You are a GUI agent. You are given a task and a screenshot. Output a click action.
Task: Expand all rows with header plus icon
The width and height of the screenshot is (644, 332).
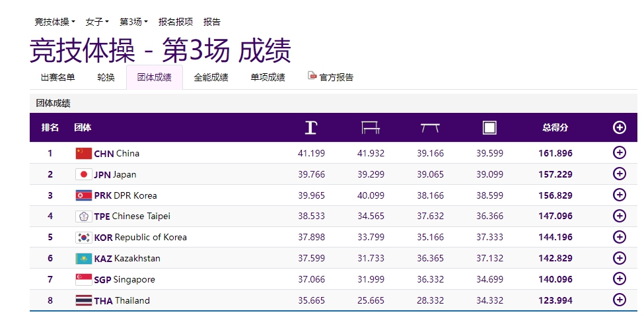point(620,127)
